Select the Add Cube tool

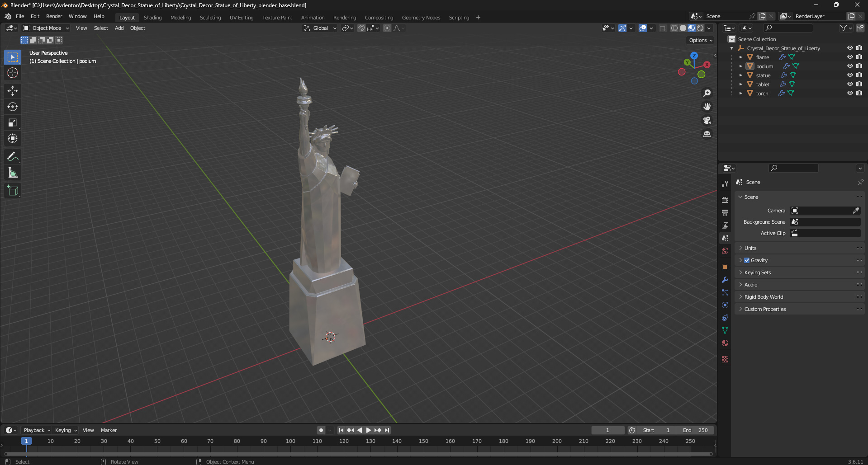pos(13,191)
